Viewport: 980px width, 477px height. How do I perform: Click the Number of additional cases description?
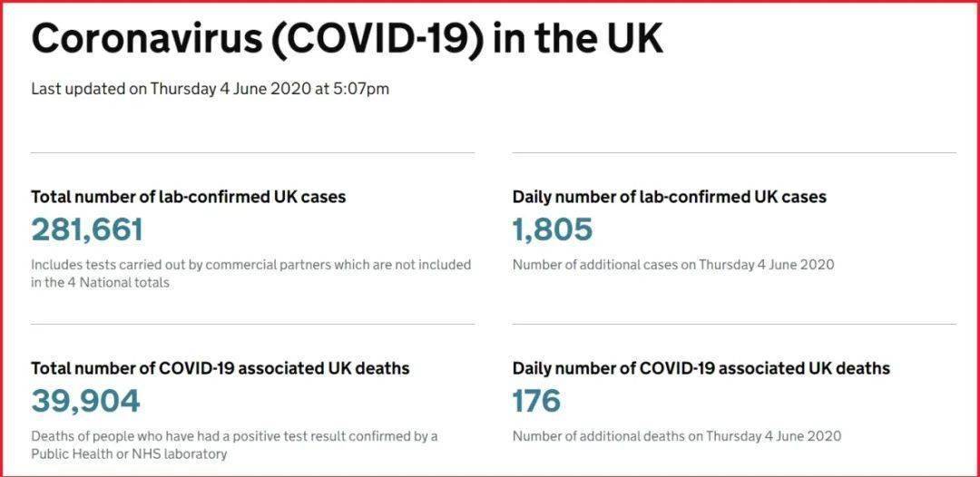[673, 265]
